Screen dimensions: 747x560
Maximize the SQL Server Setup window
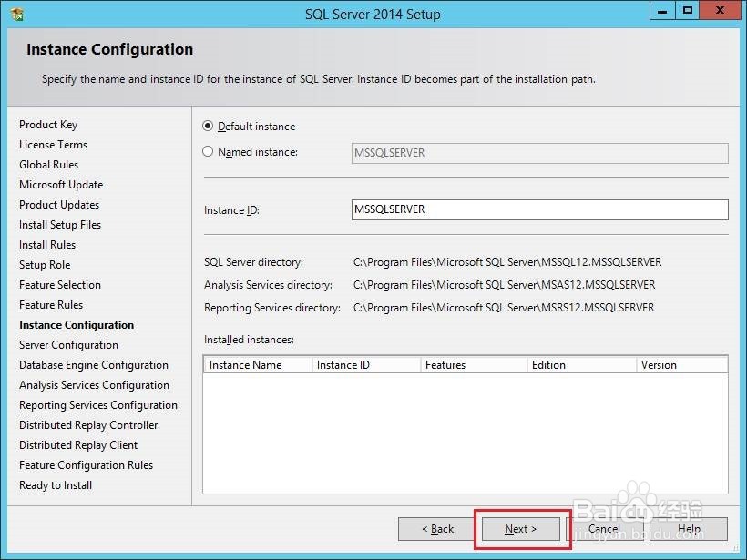coord(688,11)
